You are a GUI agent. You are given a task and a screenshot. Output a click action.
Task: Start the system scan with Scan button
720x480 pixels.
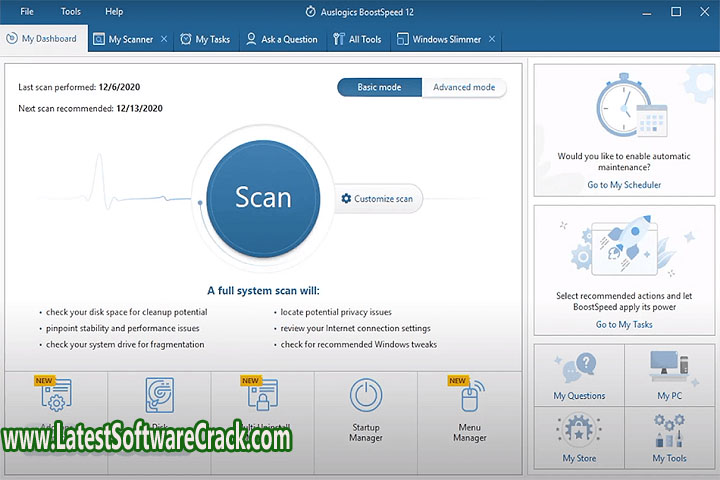click(x=263, y=198)
